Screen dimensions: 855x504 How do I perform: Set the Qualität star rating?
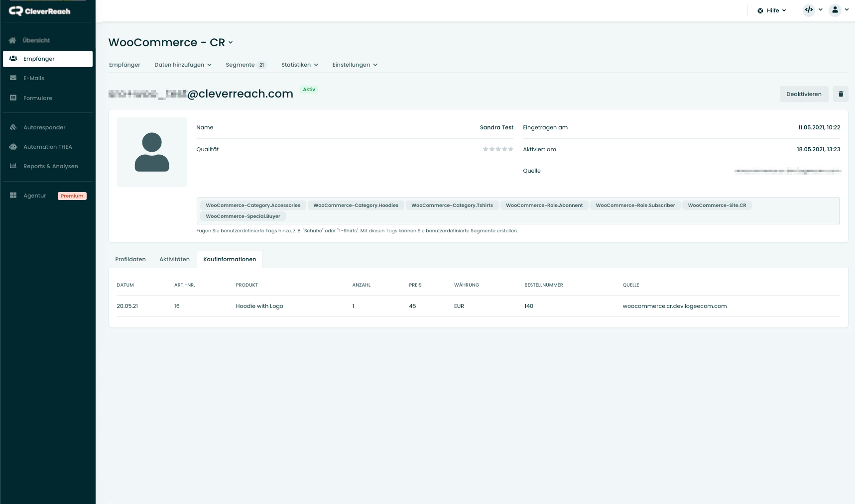click(498, 149)
